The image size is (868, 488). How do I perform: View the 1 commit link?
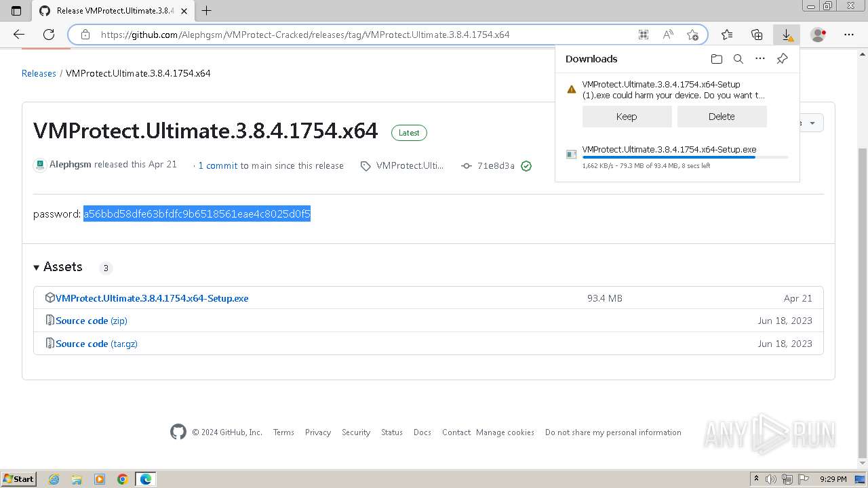coord(218,165)
